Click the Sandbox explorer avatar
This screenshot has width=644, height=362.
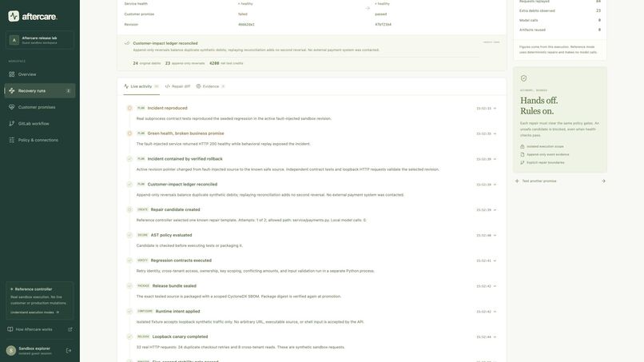click(11, 351)
